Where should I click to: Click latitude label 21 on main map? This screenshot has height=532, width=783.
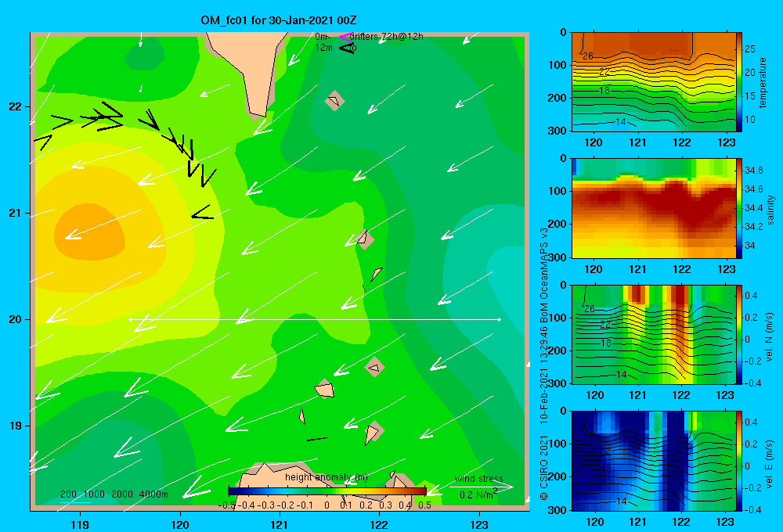[x=15, y=213]
